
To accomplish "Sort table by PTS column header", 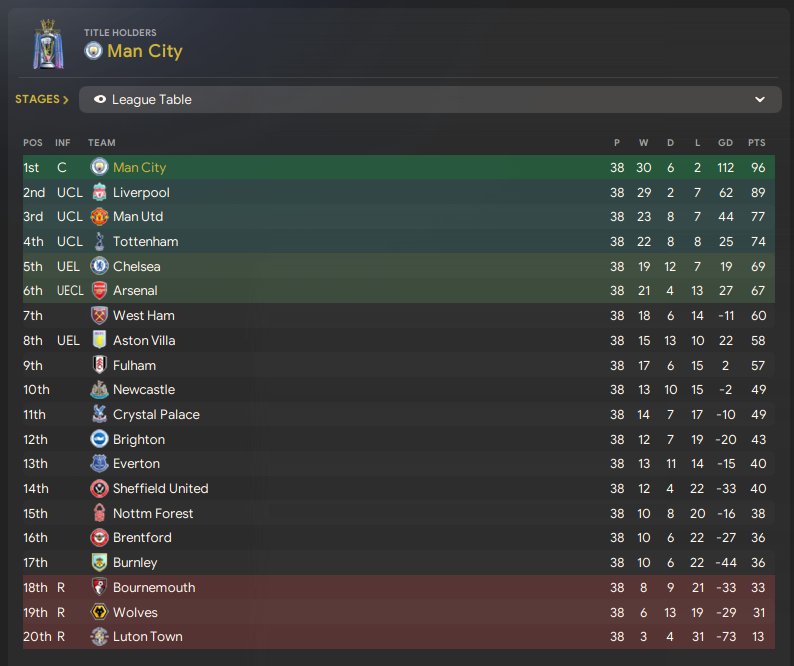I will pos(756,143).
